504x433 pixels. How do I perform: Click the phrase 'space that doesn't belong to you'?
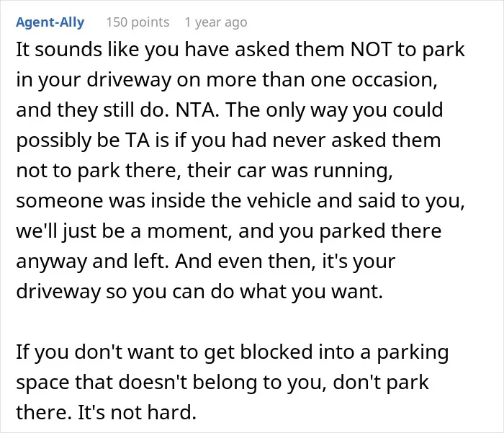(x=171, y=382)
